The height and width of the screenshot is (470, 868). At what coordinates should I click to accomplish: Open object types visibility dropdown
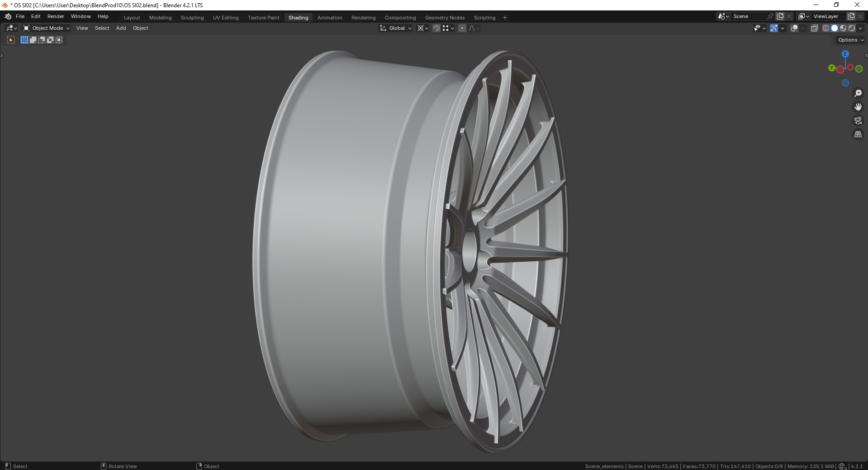pos(760,28)
